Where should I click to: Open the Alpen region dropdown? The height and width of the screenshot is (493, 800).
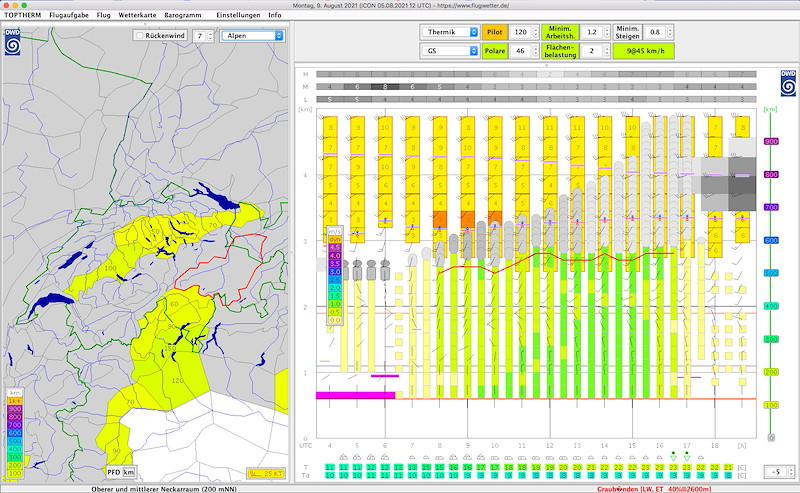pyautogui.click(x=252, y=36)
